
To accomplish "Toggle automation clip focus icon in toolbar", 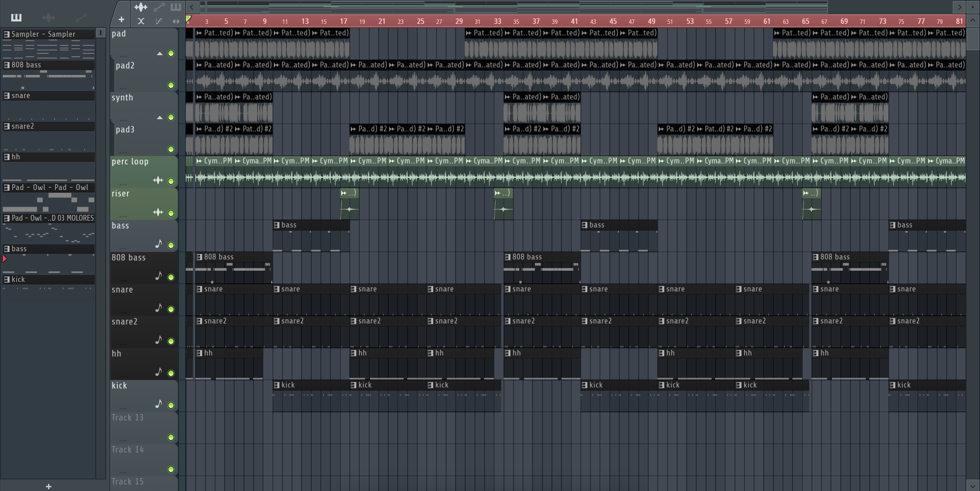I will point(159,6).
